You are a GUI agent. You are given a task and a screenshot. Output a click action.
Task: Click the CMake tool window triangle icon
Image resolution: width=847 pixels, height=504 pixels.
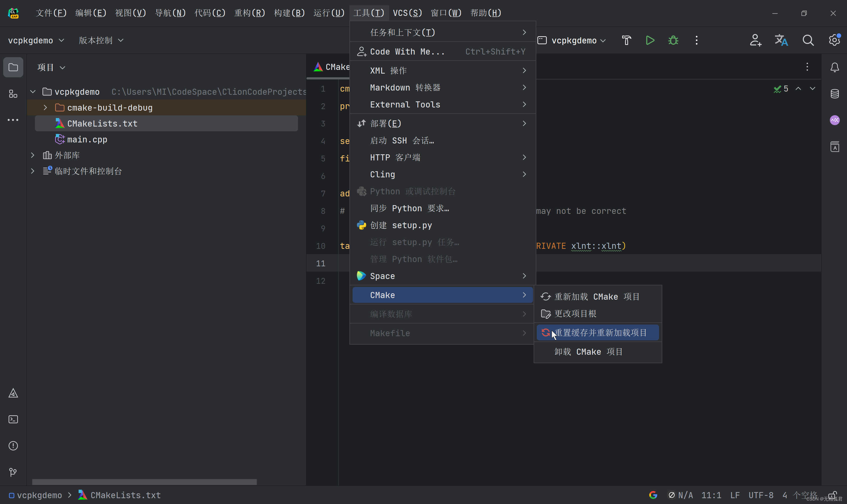(x=13, y=393)
